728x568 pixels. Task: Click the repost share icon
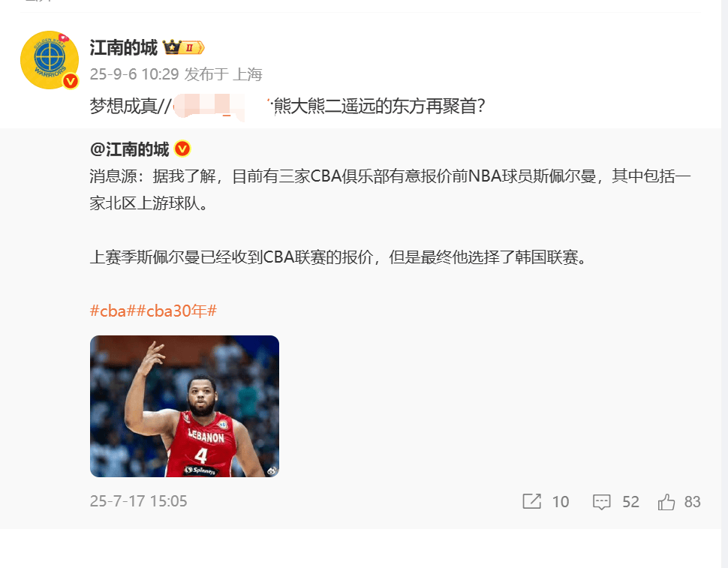[x=531, y=501]
